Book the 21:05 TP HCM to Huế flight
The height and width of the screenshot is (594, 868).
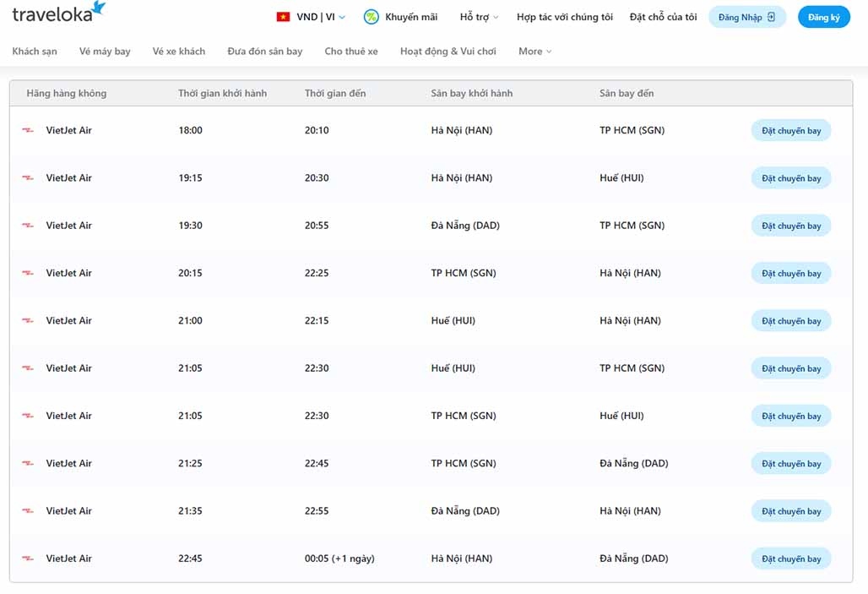click(x=791, y=416)
